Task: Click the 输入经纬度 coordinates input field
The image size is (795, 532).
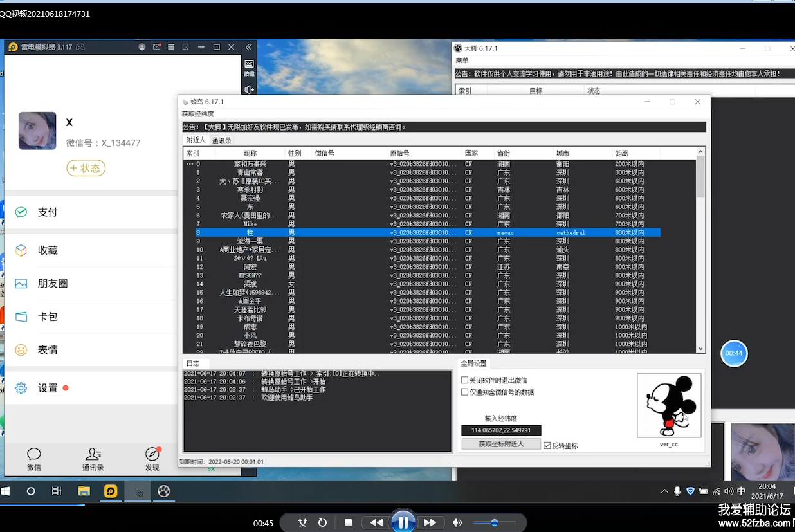Action: pos(501,430)
